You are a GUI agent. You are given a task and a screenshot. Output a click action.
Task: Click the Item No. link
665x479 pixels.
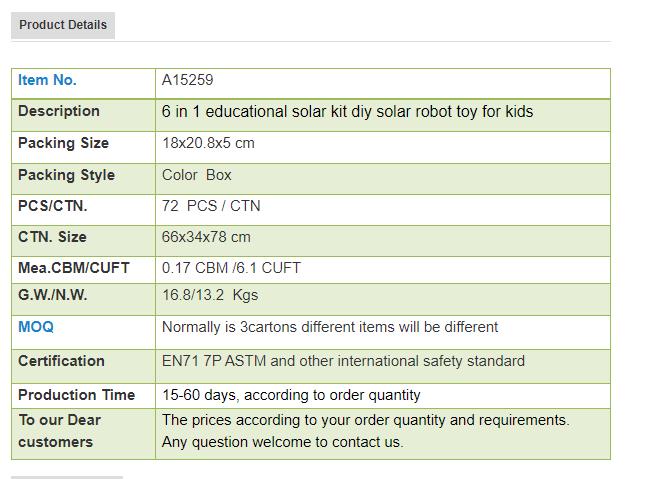(x=47, y=80)
